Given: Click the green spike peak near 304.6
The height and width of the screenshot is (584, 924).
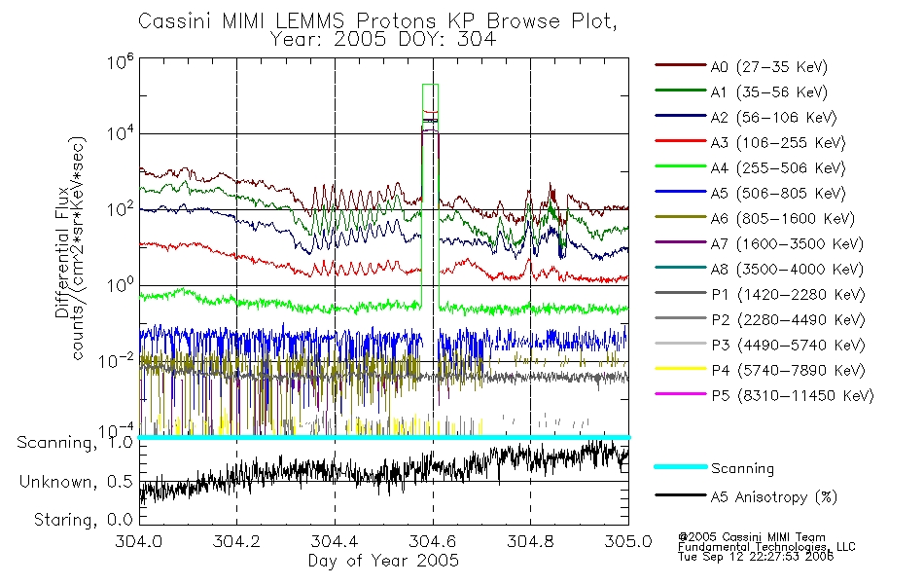Looking at the screenshot, I should point(430,85).
